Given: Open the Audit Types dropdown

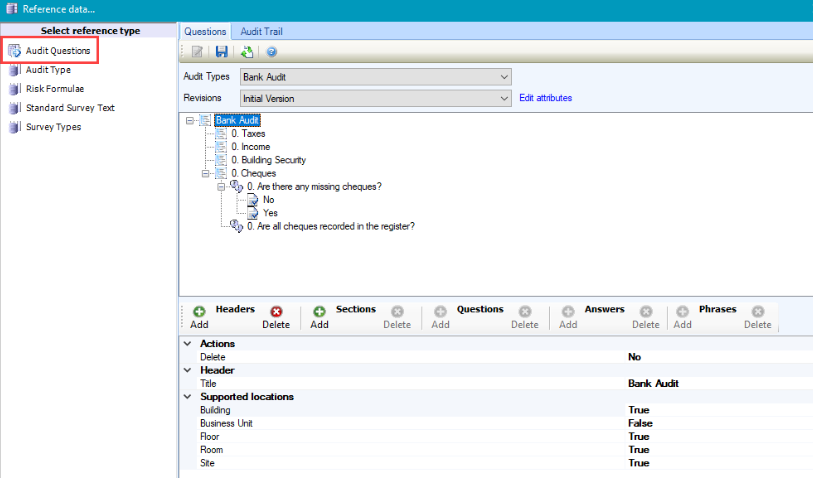Looking at the screenshot, I should click(503, 77).
